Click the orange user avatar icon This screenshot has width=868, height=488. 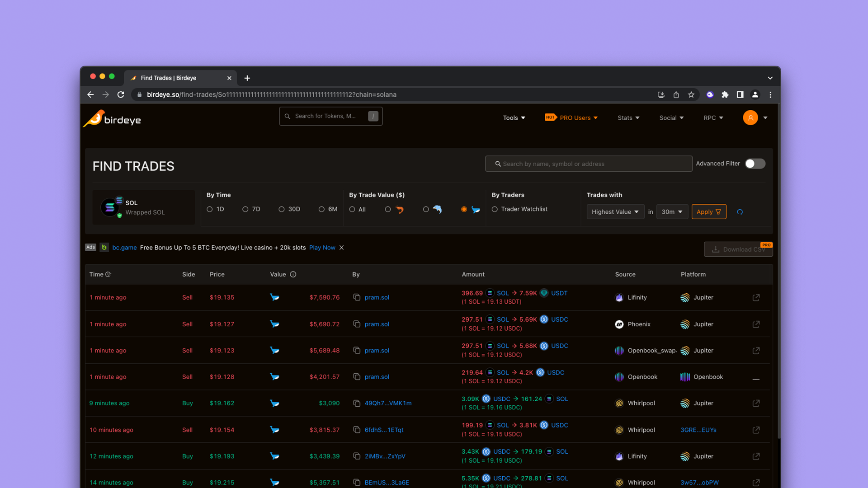(750, 117)
